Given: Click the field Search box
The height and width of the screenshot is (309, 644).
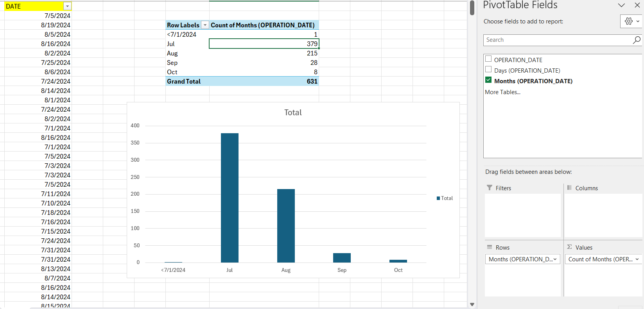Looking at the screenshot, I should [558, 40].
